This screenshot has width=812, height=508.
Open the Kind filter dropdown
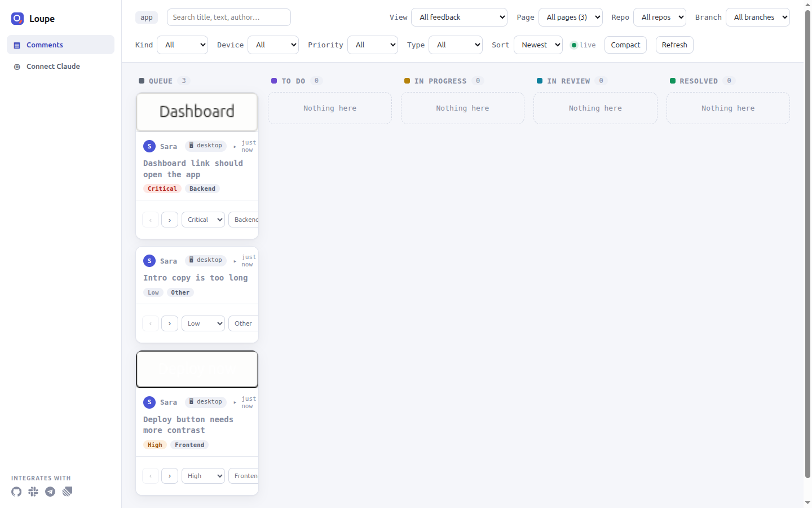point(183,45)
